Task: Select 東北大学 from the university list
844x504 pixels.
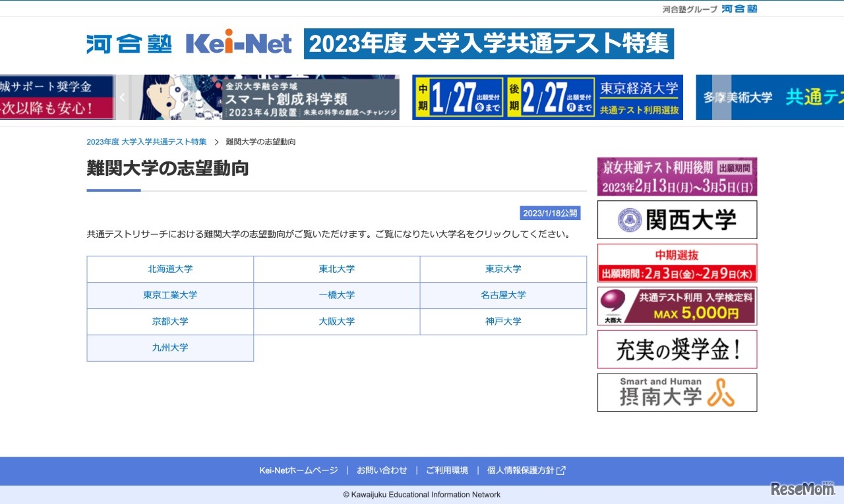Action: pos(337,269)
